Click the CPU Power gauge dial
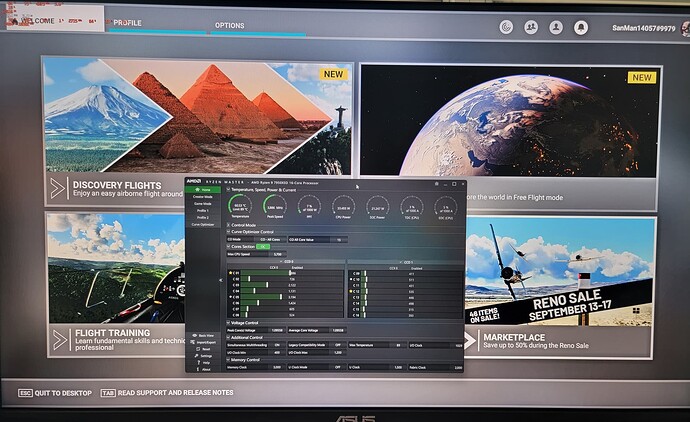The width and height of the screenshot is (690, 422). (x=343, y=206)
